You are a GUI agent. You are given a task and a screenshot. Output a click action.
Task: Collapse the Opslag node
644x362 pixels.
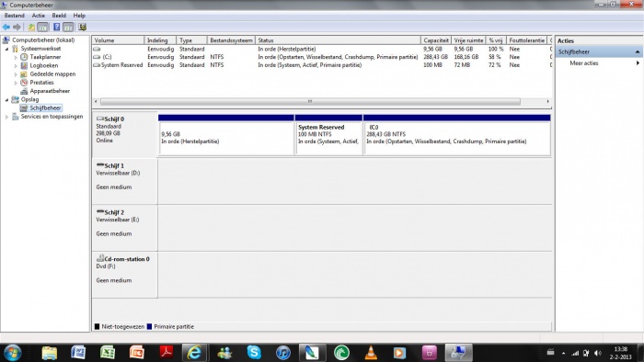click(x=6, y=99)
